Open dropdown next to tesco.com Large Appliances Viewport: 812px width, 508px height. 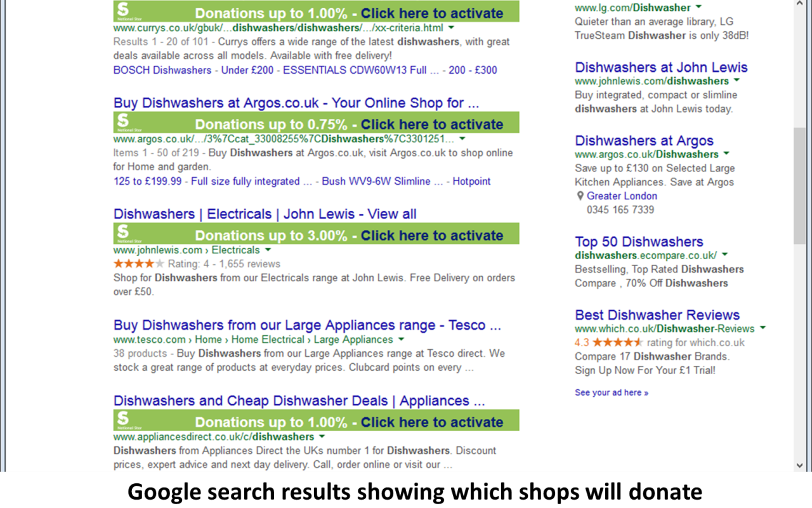401,339
